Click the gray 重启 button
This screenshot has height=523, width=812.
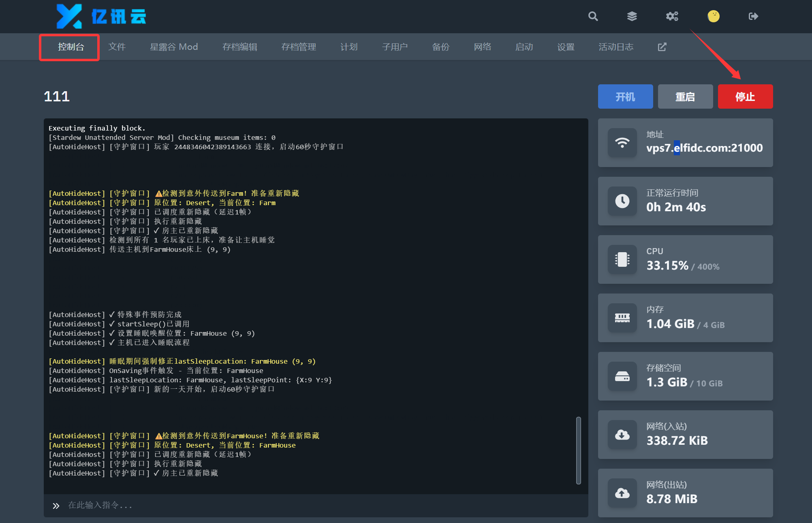[x=685, y=96]
